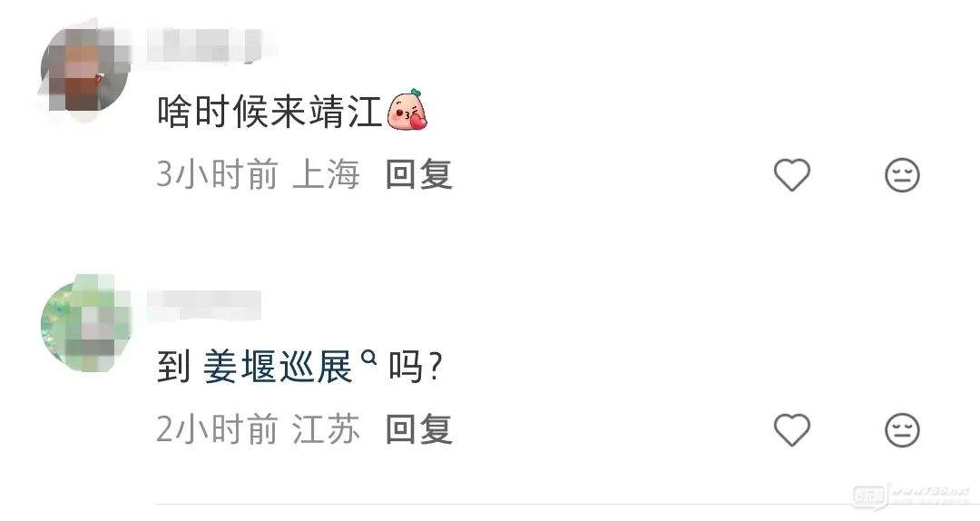This screenshot has height=521, width=980.
Task: Dislike the 啥时候来靖江 comment
Action: 903,174
